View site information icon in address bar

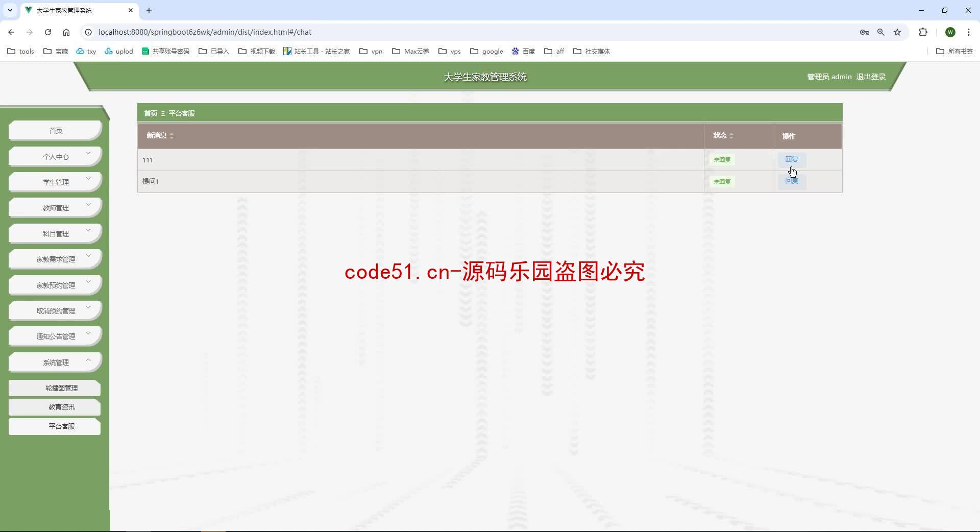(x=88, y=32)
